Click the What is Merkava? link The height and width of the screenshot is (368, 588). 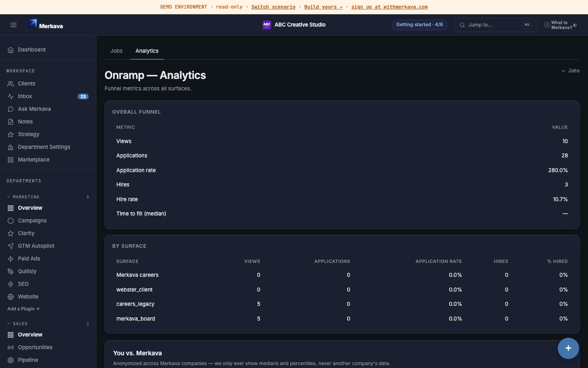(561, 25)
